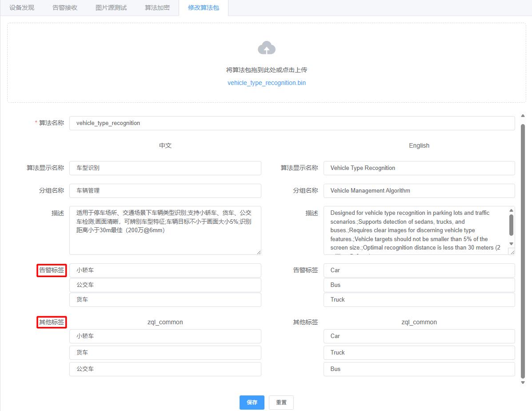Click the cloud upload icon

pyautogui.click(x=266, y=48)
